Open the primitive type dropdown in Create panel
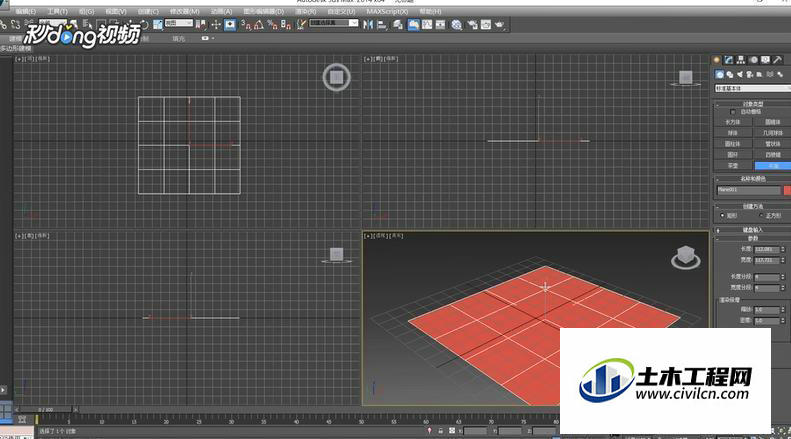Screen dimensions: 791x439 [752, 88]
